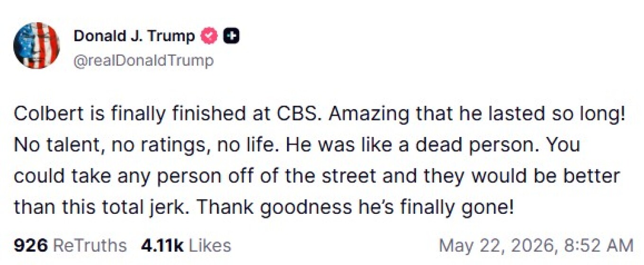
Task: Click the 4.11k likes number
Action: coord(162,245)
